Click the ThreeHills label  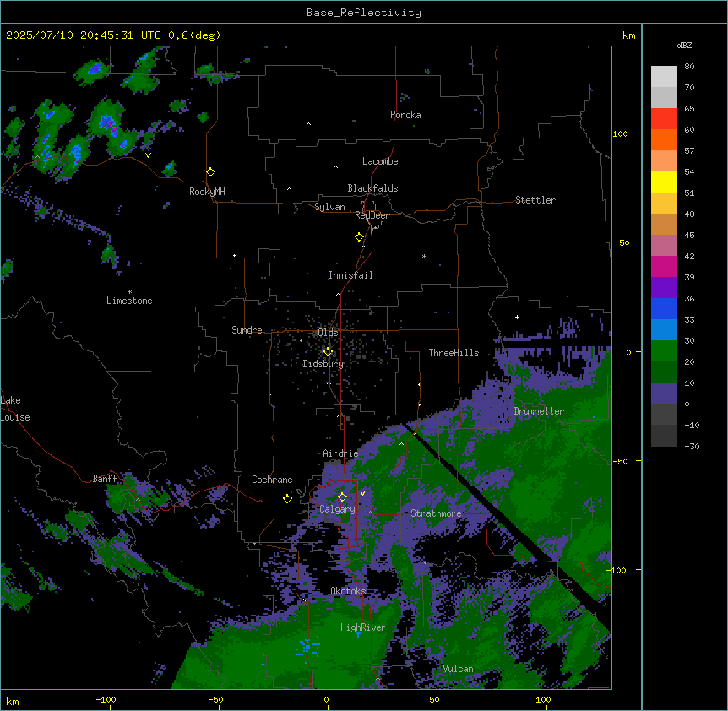tap(454, 353)
